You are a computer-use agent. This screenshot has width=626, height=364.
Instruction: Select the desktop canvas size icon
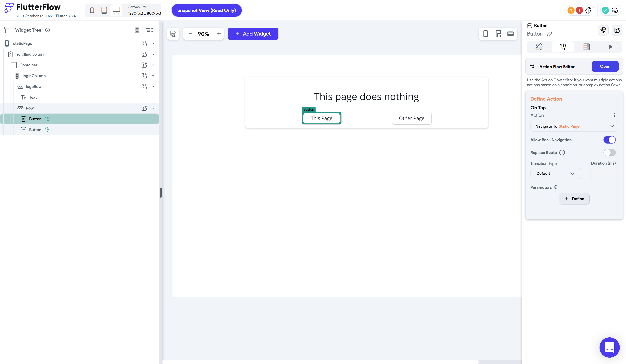coord(116,10)
